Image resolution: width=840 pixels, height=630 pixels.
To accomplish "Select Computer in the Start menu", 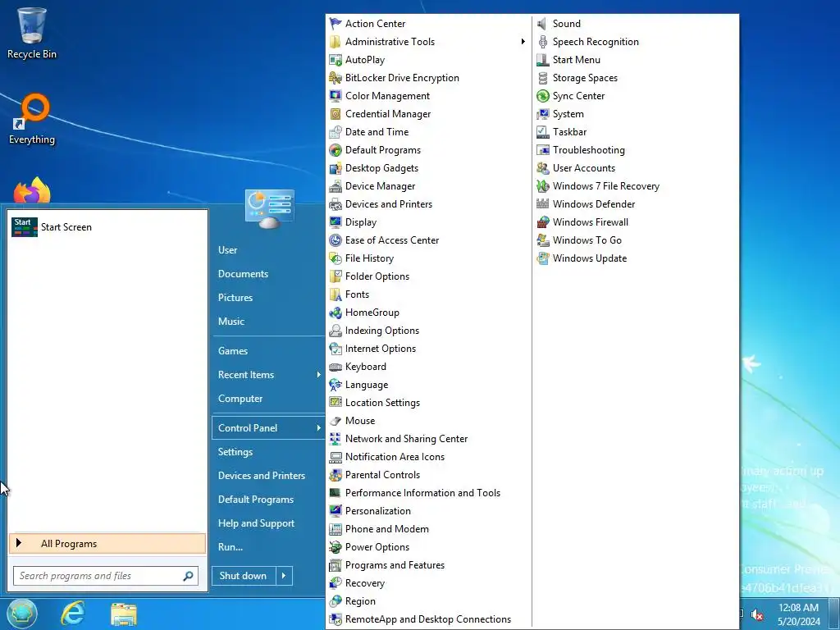I will [x=240, y=399].
